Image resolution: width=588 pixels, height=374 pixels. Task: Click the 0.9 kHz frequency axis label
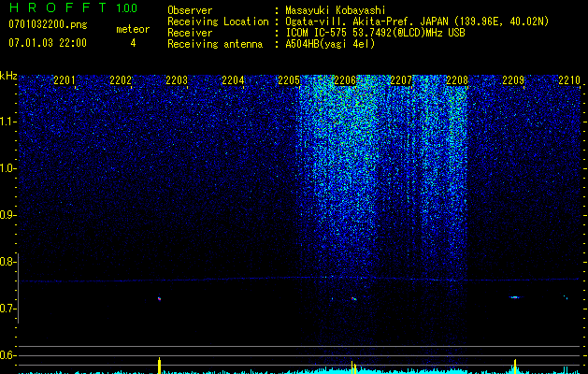coord(8,215)
